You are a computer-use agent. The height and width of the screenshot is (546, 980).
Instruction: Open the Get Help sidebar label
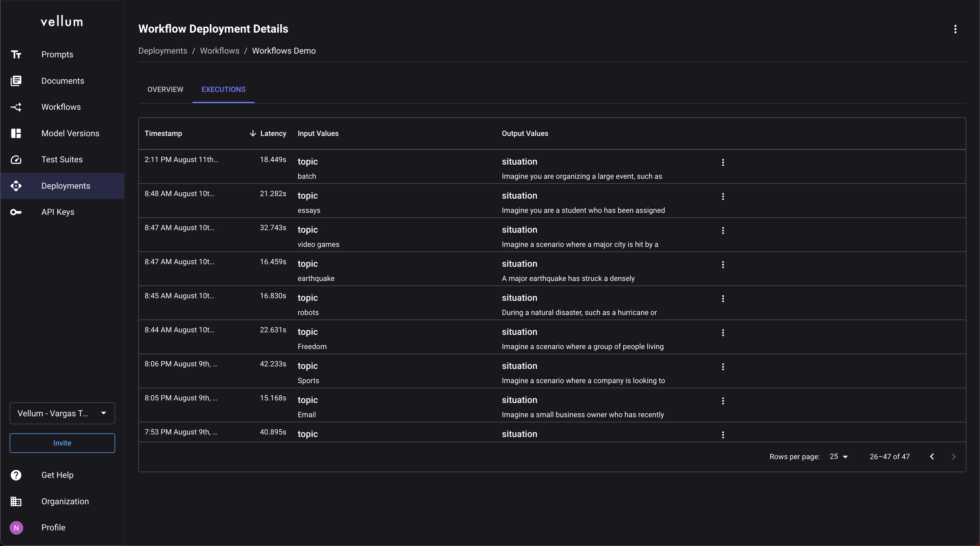coord(58,475)
